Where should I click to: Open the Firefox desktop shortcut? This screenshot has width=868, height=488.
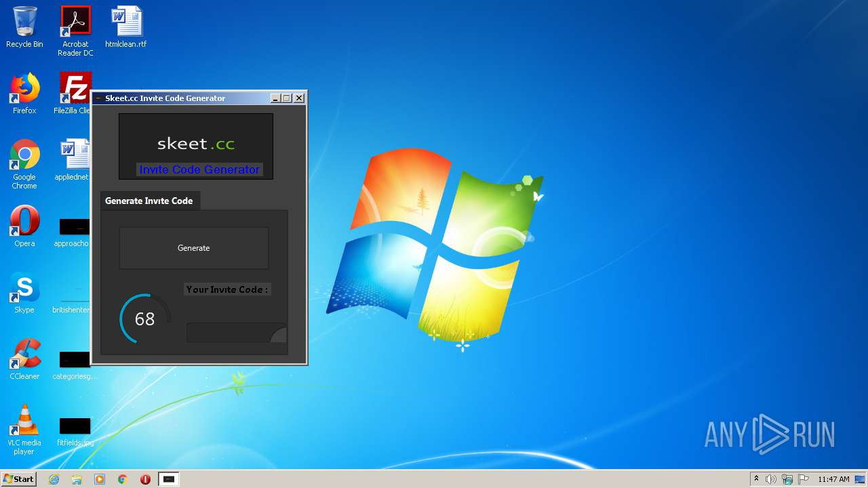point(24,94)
